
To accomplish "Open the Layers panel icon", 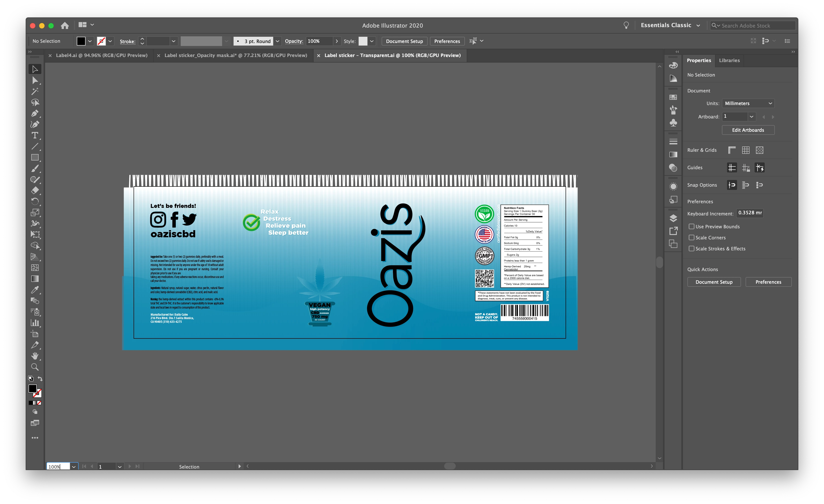I will [x=673, y=218].
